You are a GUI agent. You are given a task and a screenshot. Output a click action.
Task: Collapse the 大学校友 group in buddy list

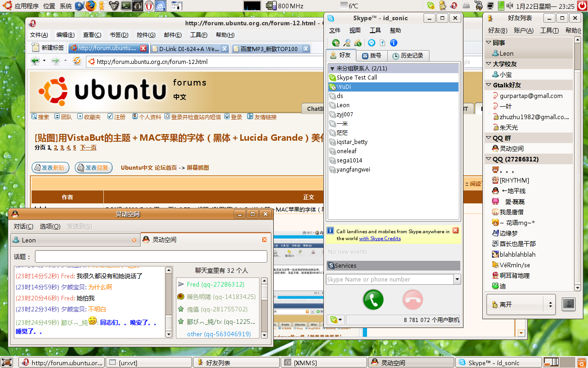pyautogui.click(x=489, y=64)
